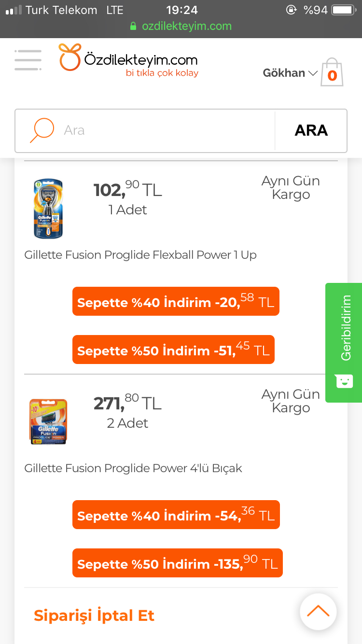Tap the orange magnifier search icon
The height and width of the screenshot is (644, 362).
42,130
